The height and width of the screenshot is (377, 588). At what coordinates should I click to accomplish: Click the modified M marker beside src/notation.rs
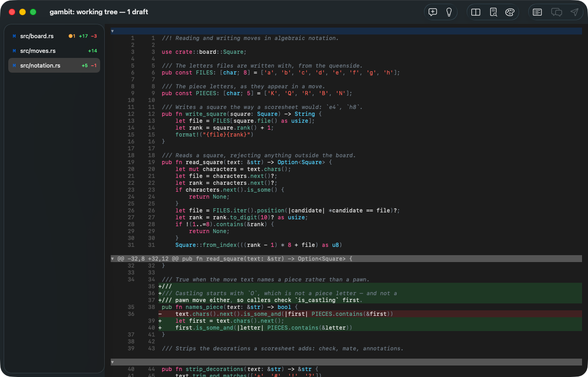(x=14, y=65)
